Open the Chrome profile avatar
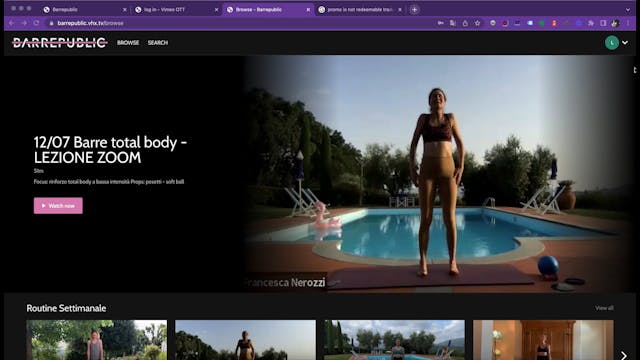This screenshot has width=640, height=360. coord(615,23)
